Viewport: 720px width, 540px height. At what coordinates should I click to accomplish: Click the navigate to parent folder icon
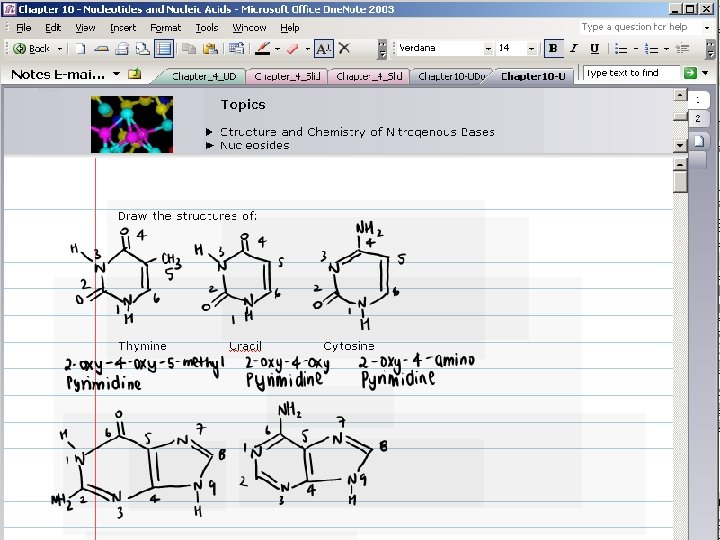tap(135, 73)
